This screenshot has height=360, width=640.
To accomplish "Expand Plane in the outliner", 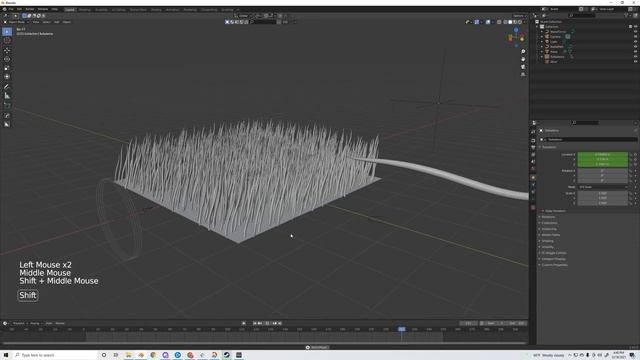I will 542,52.
